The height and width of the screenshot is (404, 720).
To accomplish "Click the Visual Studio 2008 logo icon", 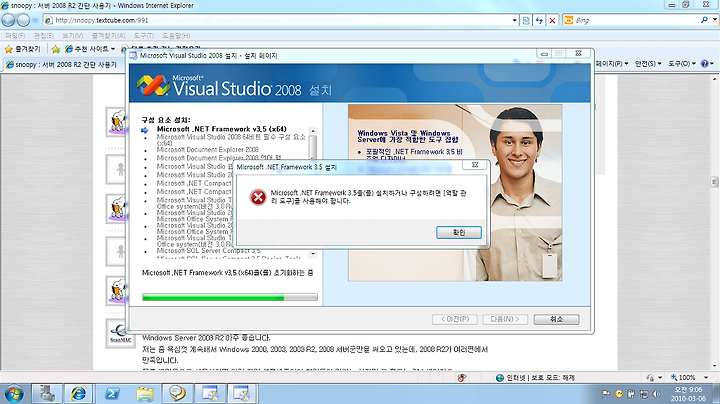I will [x=153, y=85].
